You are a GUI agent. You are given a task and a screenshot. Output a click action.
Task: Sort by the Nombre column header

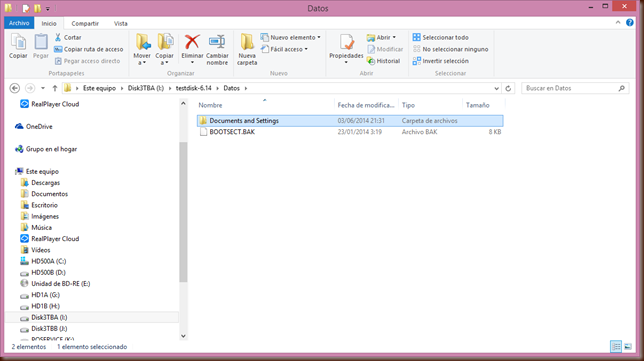pos(210,105)
